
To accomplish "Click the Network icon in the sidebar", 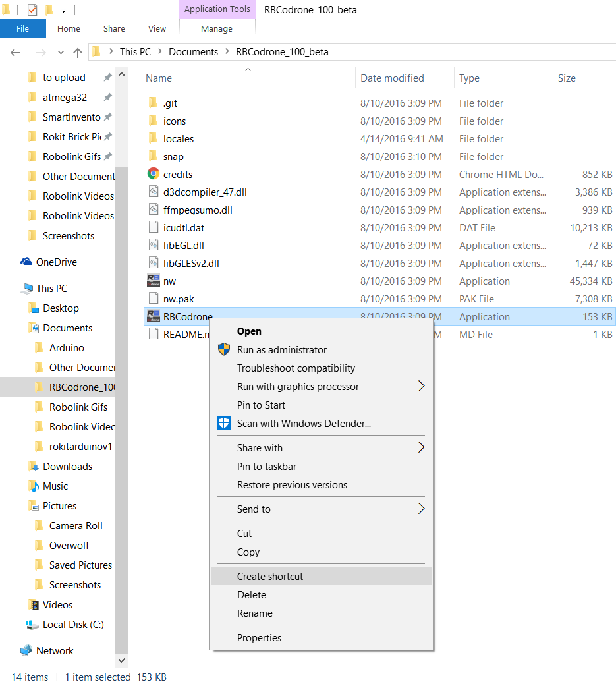I will pos(26,650).
